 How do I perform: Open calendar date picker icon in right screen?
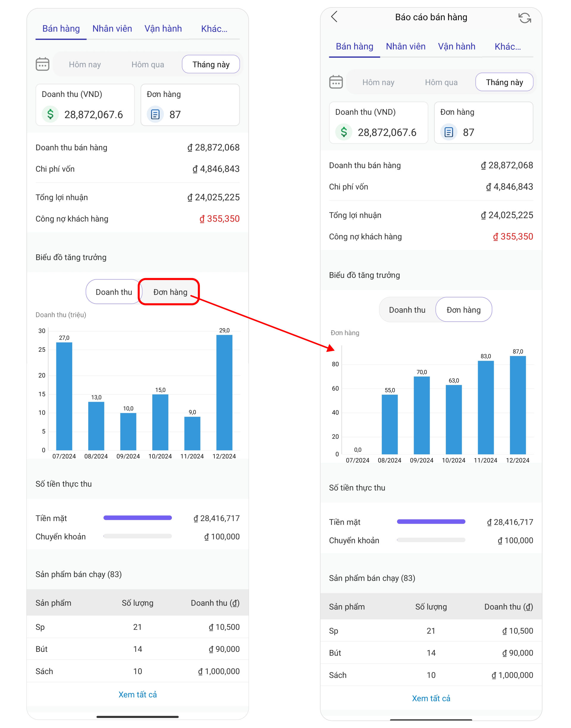pos(336,81)
